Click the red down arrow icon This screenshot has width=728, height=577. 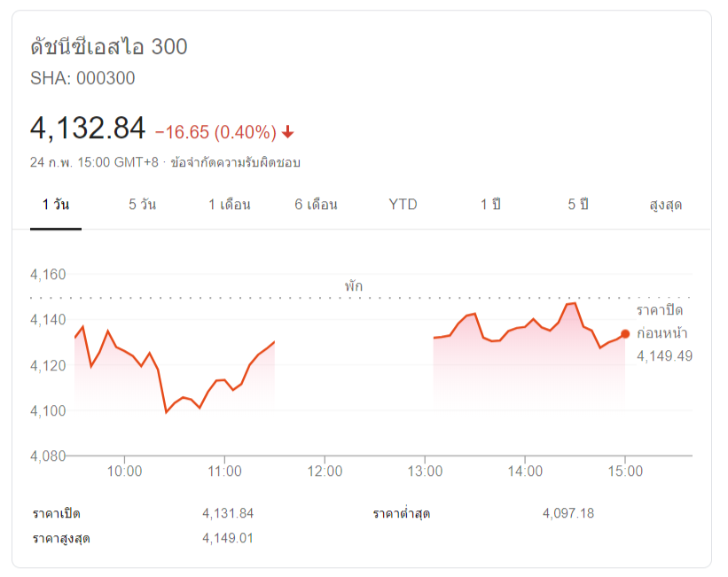[288, 132]
